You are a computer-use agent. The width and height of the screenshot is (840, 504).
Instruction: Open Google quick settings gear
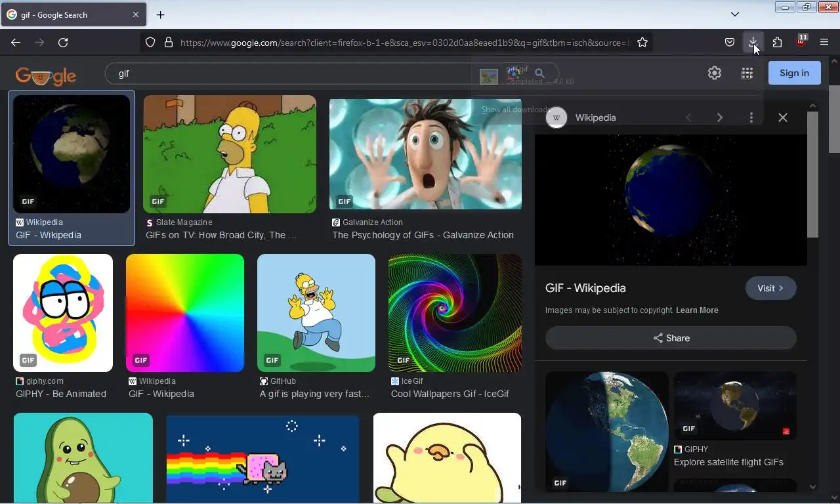point(715,73)
